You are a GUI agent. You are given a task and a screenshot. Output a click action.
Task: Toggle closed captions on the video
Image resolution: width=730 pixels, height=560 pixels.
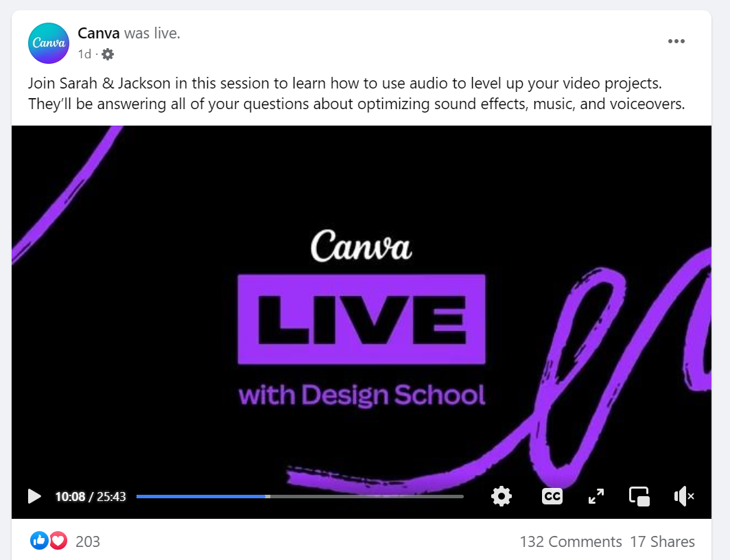click(x=552, y=496)
